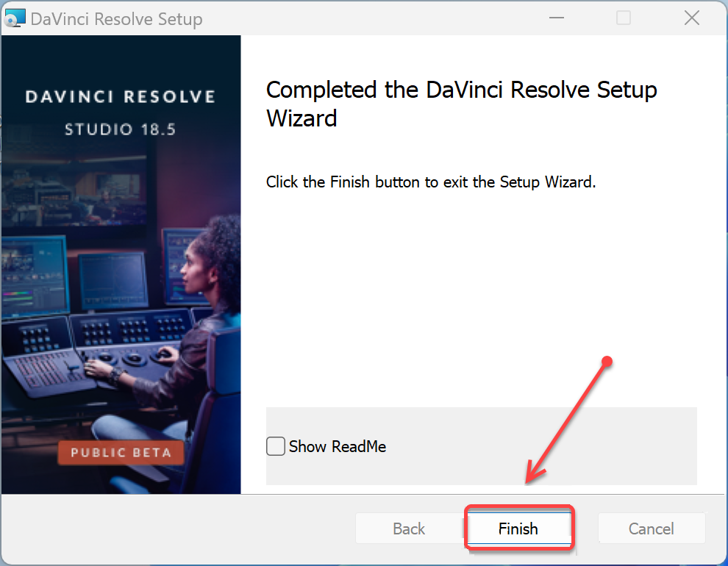The height and width of the screenshot is (566, 728).
Task: Enable the Show ReadMe checkbox
Action: (x=275, y=446)
